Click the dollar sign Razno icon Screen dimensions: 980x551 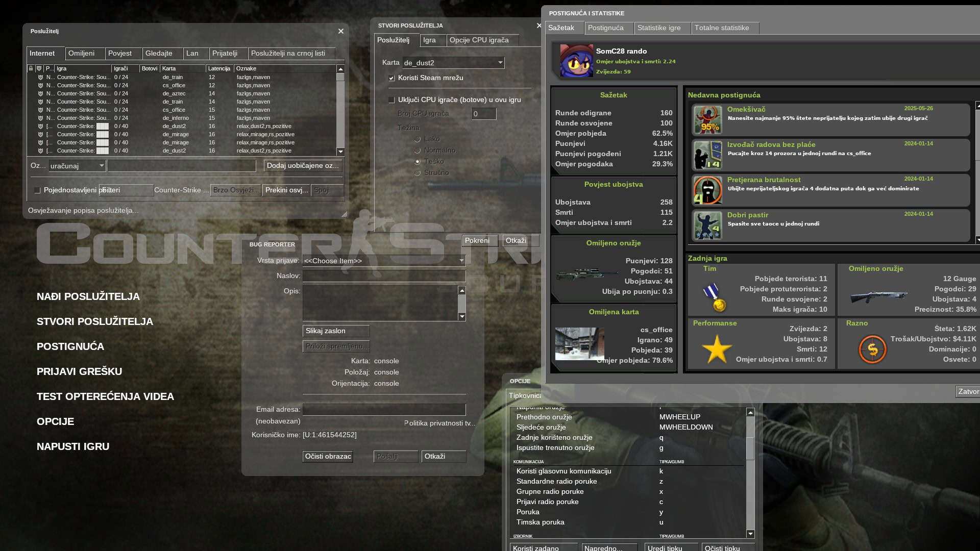point(872,349)
